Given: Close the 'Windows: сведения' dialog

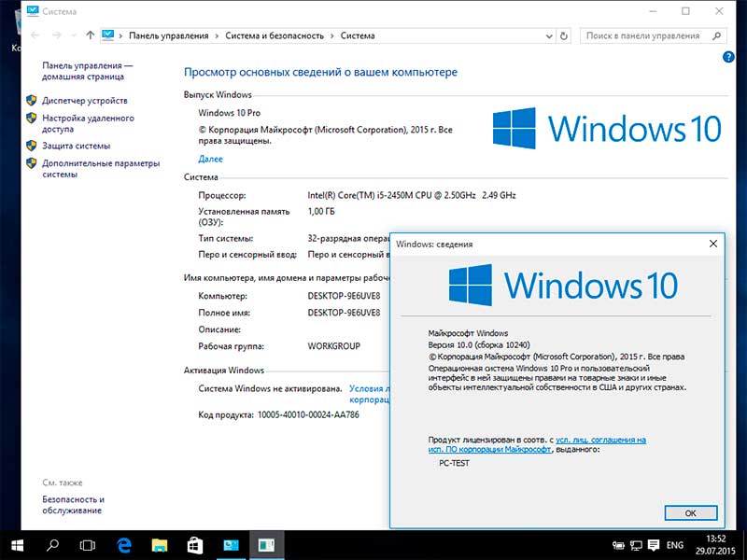Looking at the screenshot, I should [x=713, y=244].
